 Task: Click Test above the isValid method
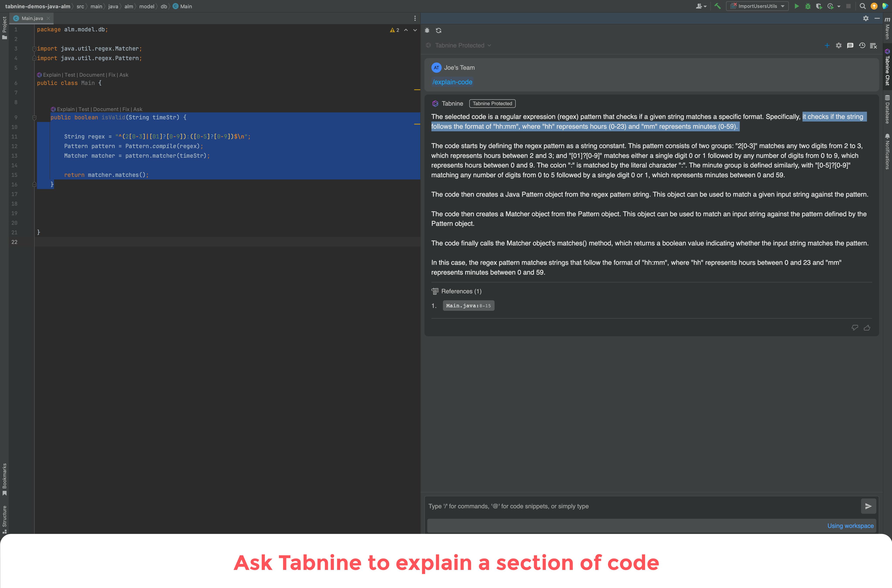[x=84, y=110]
